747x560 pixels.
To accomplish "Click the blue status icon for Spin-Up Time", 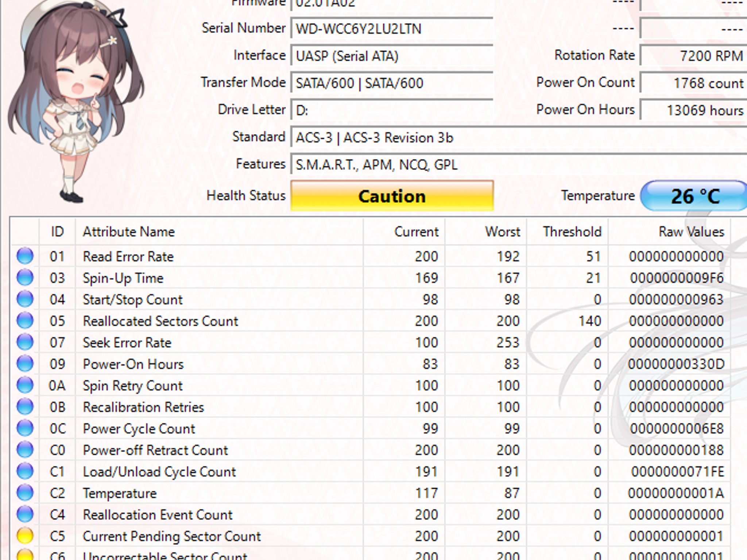I will (25, 277).
